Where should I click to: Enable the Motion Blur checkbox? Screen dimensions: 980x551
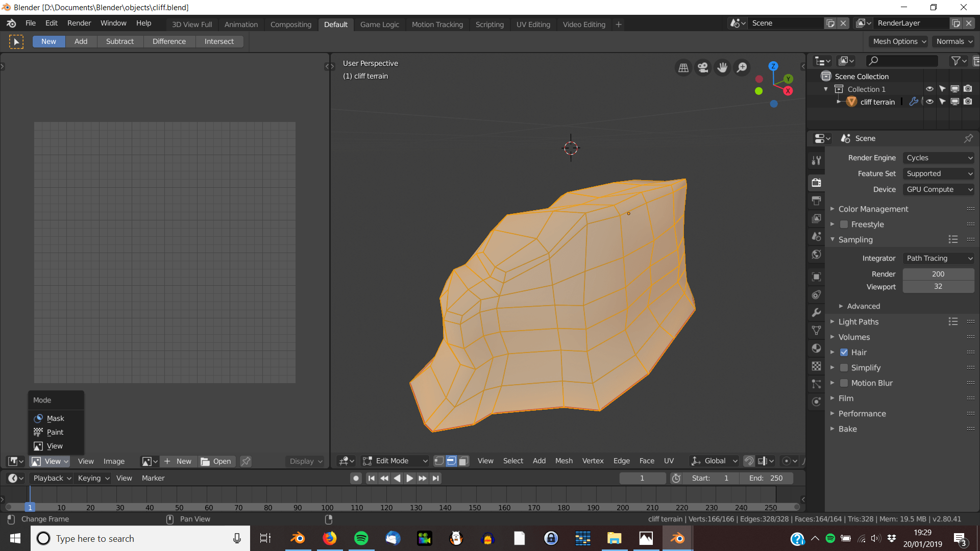coord(844,383)
